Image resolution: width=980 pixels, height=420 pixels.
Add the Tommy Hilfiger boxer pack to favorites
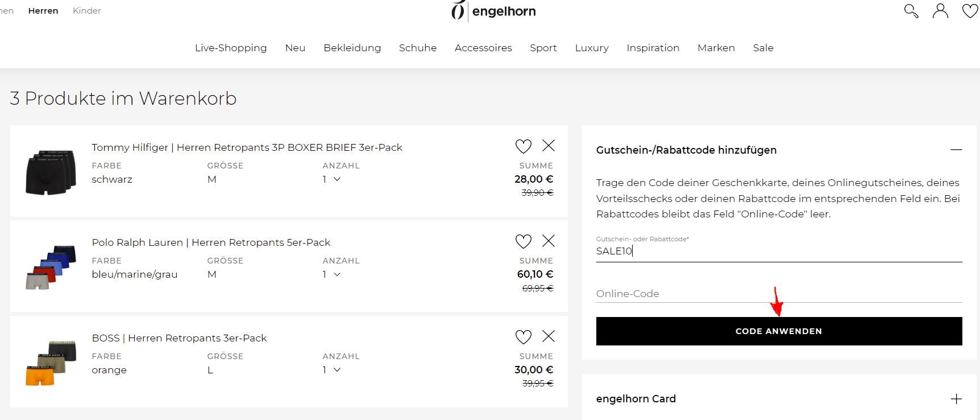click(523, 146)
